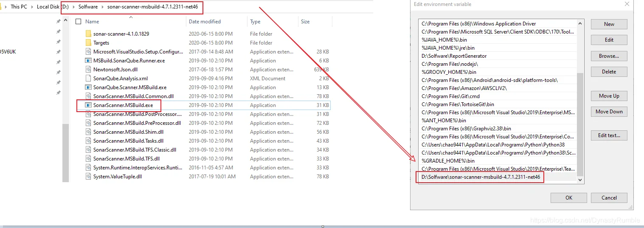This screenshot has height=228, width=644.
Task: Click the Edit text... button
Action: tap(609, 135)
